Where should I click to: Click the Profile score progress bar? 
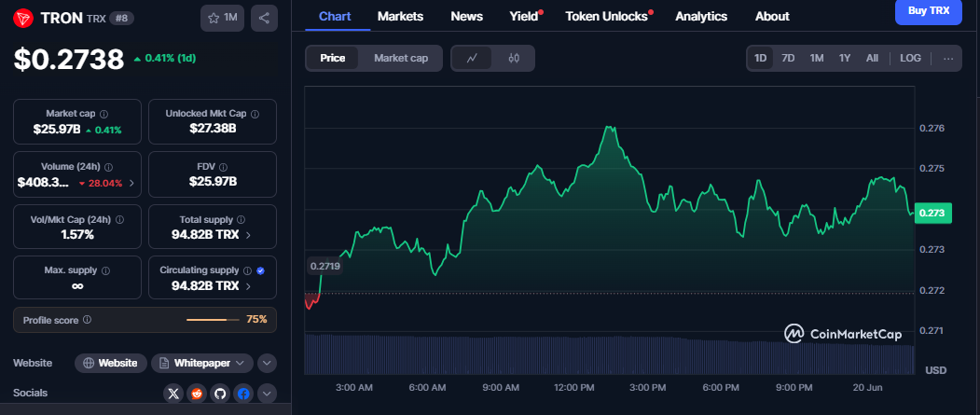point(213,320)
